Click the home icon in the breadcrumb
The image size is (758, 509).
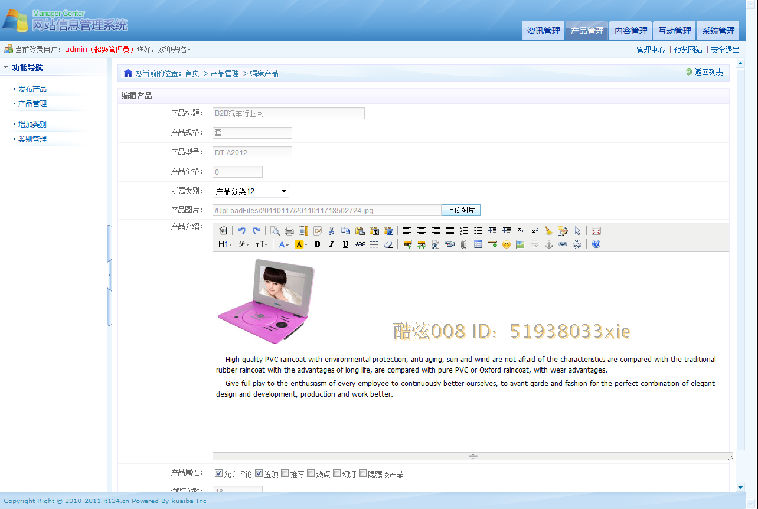point(128,73)
